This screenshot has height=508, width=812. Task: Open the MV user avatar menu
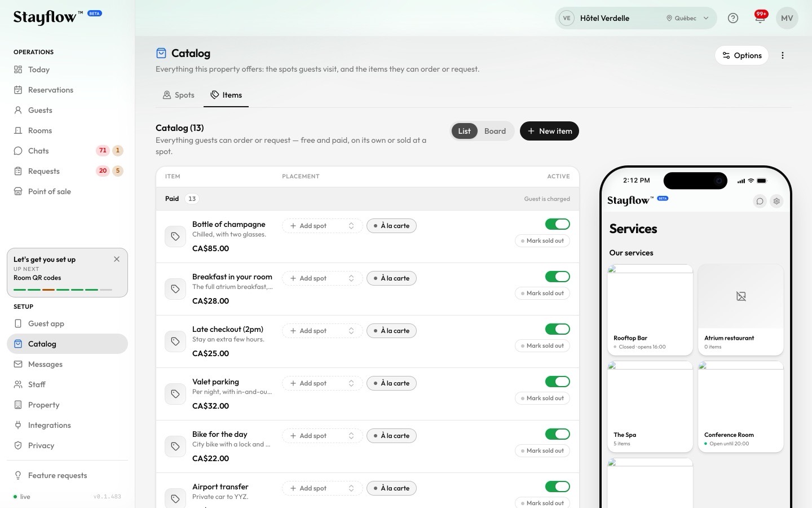[x=787, y=18]
